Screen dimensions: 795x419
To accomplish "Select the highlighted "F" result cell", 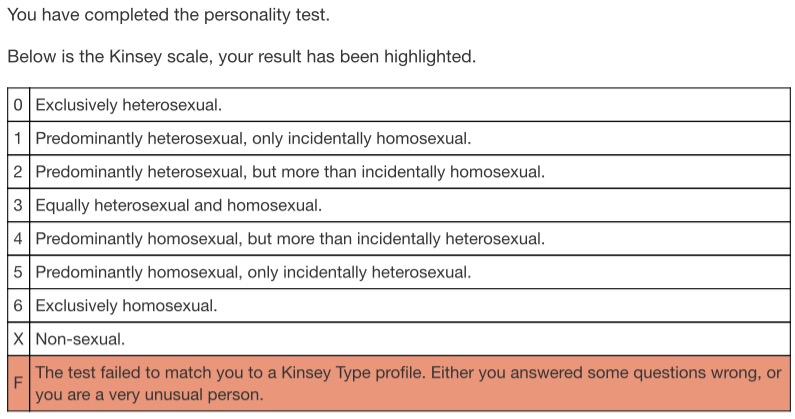I will pos(19,384).
